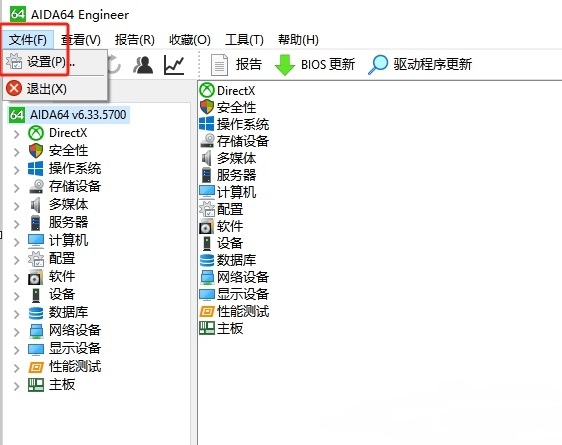The height and width of the screenshot is (445, 562).
Task: Open 数据库 in the right pane
Action: (228, 260)
